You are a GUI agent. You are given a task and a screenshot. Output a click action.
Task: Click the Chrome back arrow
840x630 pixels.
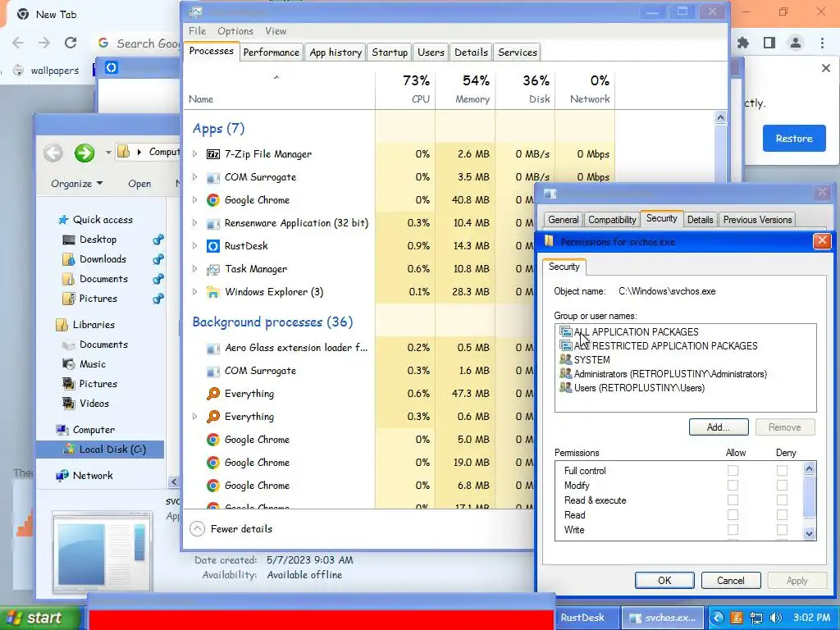click(x=18, y=43)
